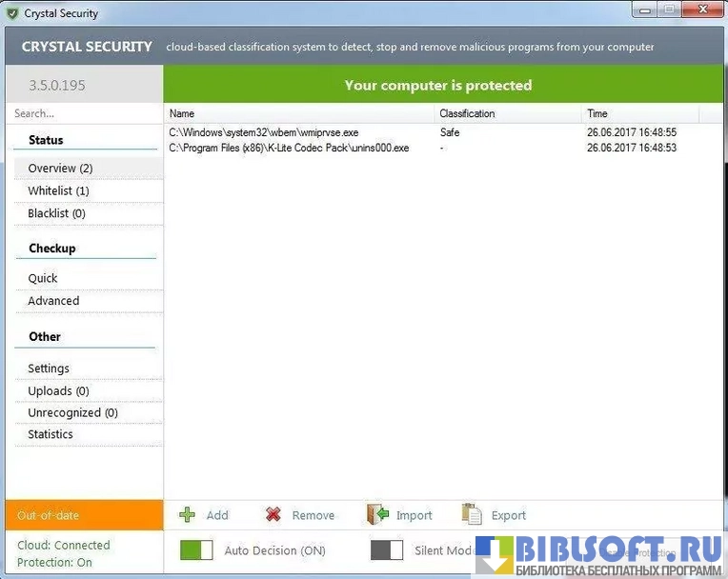Click the green plus Add icon
Viewport: 728px width, 579px height.
point(188,514)
